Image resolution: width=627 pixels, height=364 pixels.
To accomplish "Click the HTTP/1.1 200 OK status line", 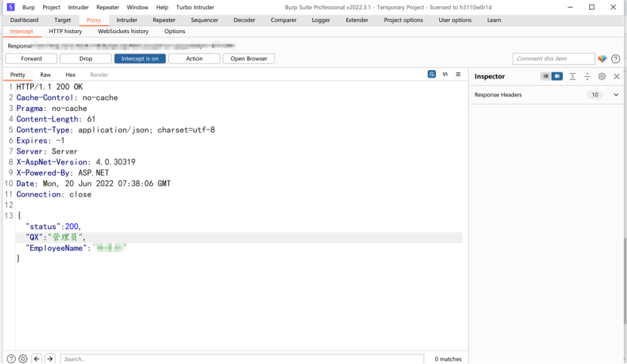I will 50,87.
